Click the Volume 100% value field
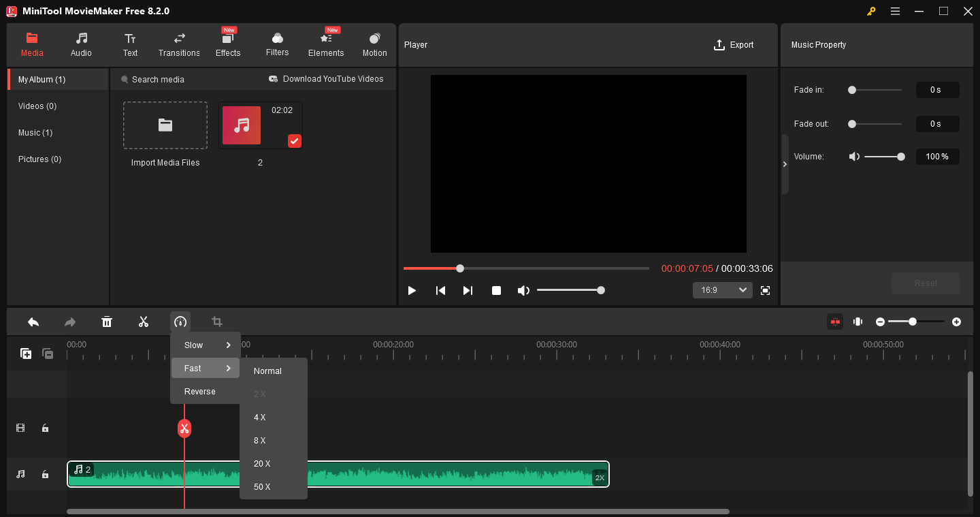This screenshot has width=980, height=517. pyautogui.click(x=938, y=157)
